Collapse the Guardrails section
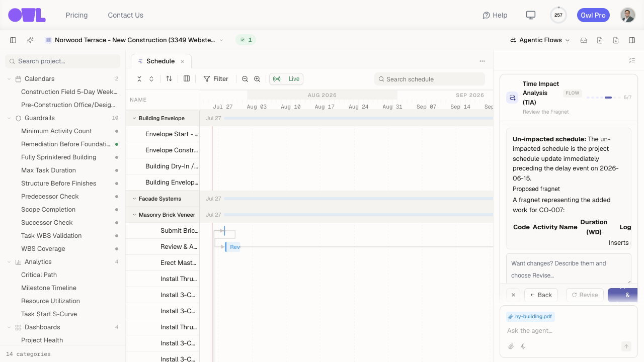Viewport: 644px width, 362px height. (x=9, y=118)
